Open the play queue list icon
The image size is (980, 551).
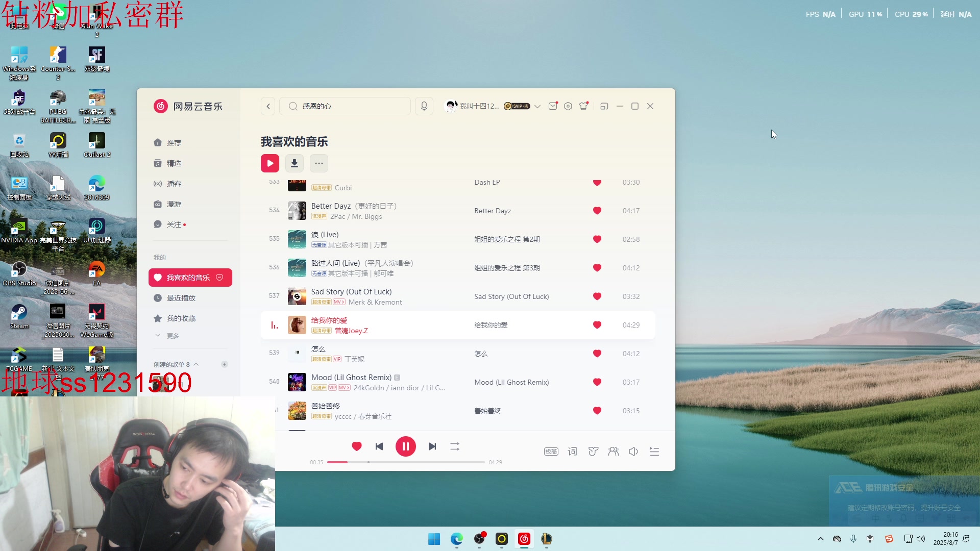click(x=654, y=452)
